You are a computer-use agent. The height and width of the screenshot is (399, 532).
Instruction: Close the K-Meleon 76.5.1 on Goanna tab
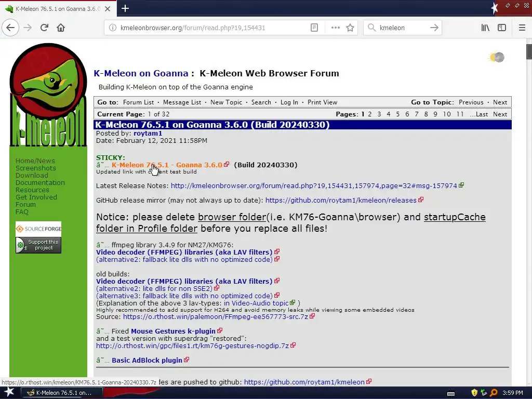(108, 9)
